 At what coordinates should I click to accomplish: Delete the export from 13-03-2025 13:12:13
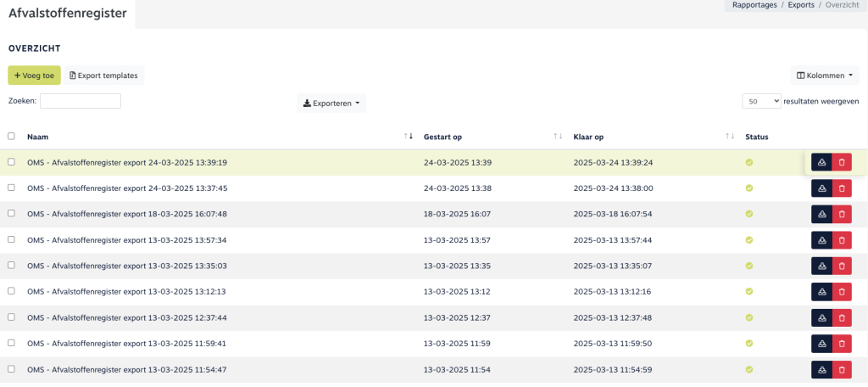[842, 292]
